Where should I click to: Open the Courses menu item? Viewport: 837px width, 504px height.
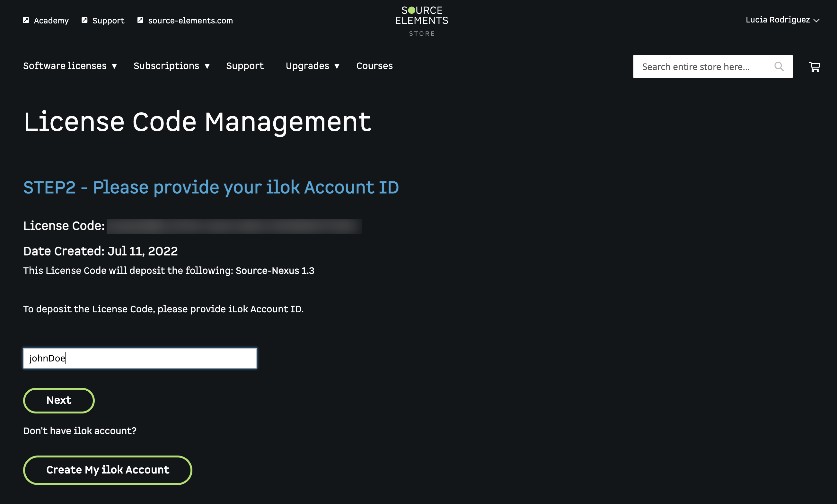pos(374,66)
